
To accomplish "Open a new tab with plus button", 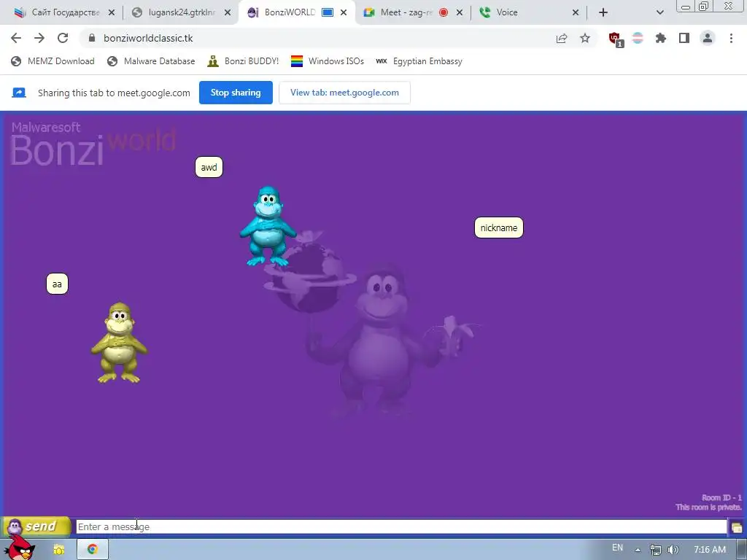I will (603, 12).
